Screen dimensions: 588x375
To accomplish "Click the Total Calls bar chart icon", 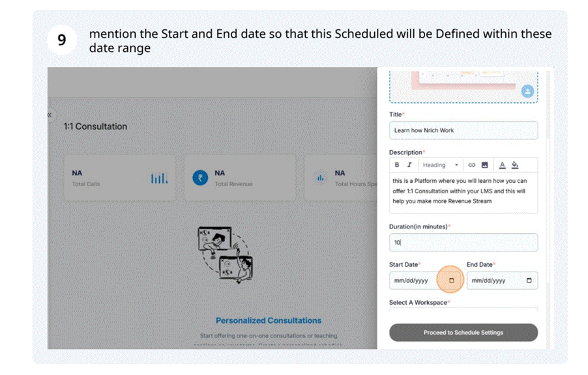I will [x=159, y=178].
